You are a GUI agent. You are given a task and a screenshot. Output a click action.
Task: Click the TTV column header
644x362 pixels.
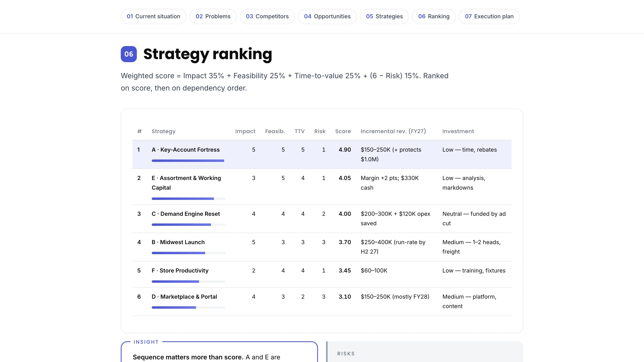[299, 131]
